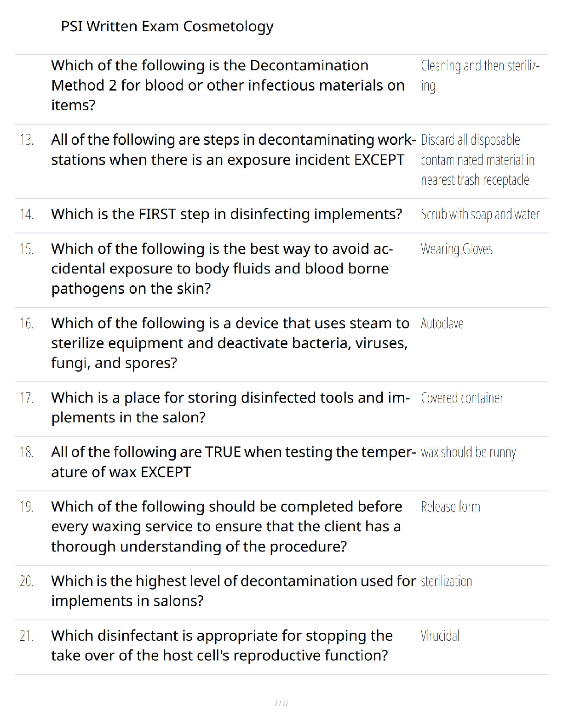The width and height of the screenshot is (563, 728).
Task: Click the 'Release form' answer
Action: 450,507
